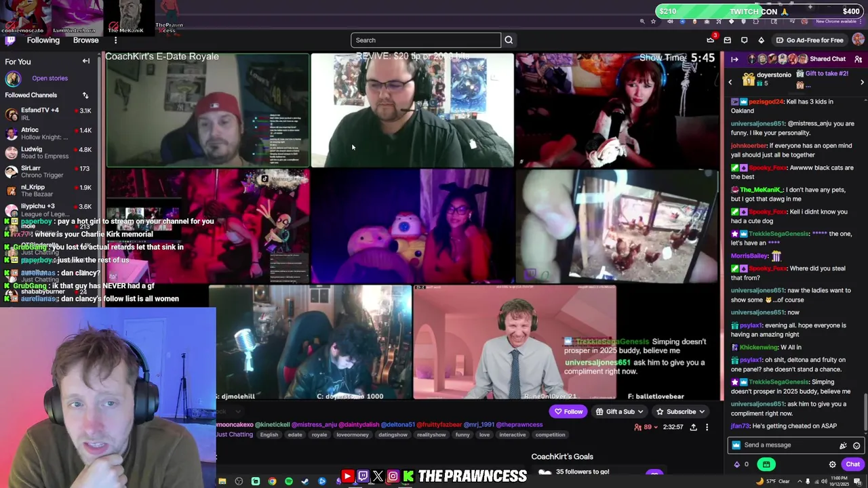This screenshot has height=488, width=868.
Task: Open the emote picker in chat
Action: tap(856, 445)
